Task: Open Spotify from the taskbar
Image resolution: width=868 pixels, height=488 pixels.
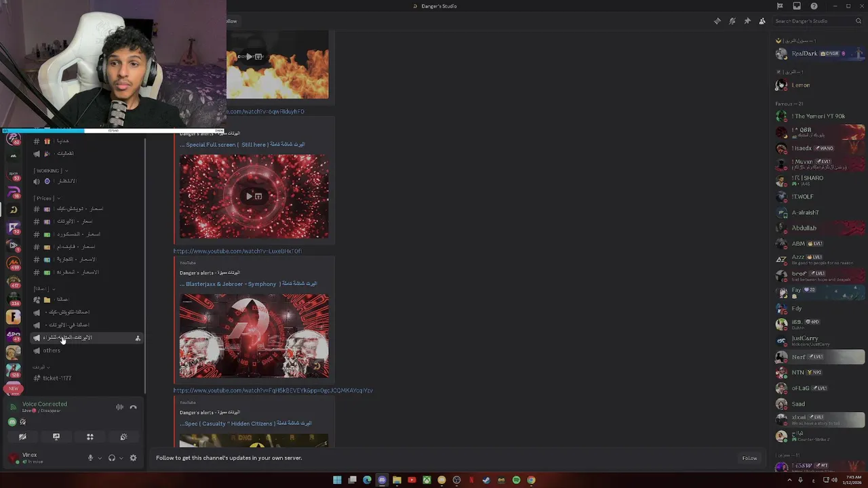Action: pyautogui.click(x=517, y=480)
